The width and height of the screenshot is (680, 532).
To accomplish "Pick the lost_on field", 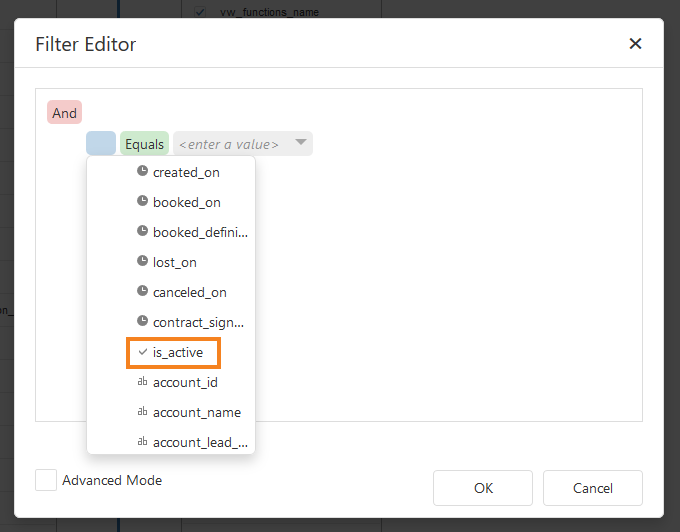I will (x=171, y=262).
